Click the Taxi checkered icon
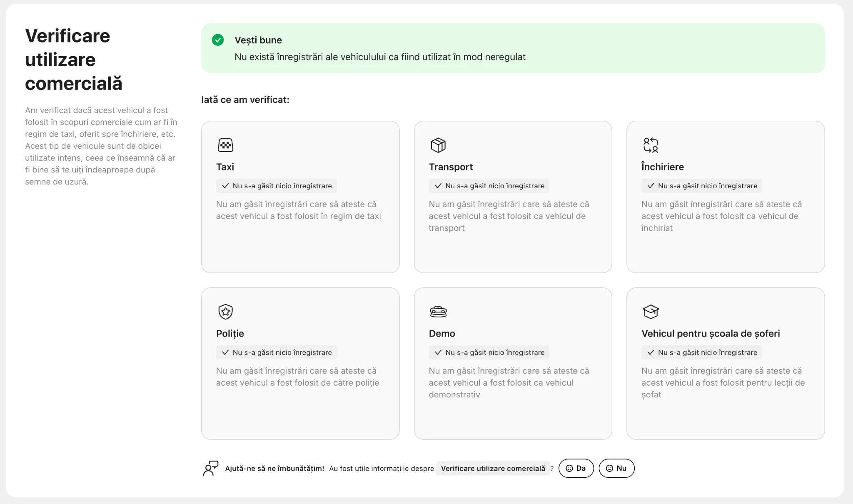The image size is (853, 504). [x=225, y=145]
